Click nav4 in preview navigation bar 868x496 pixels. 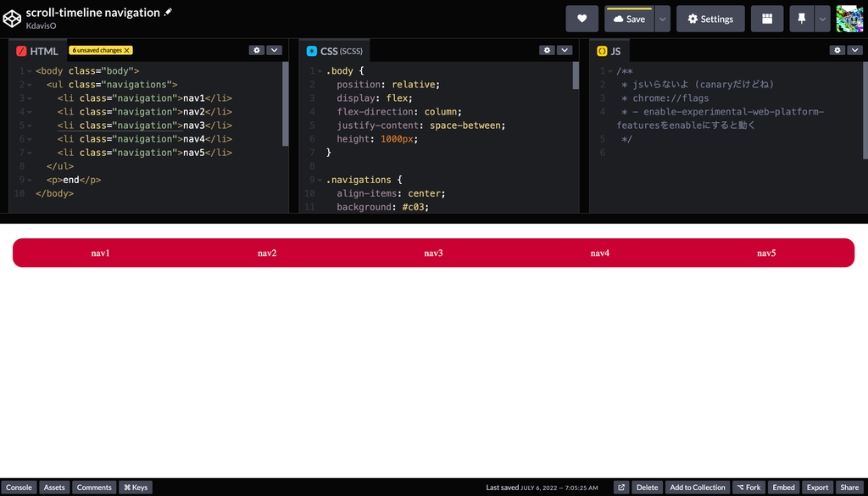[x=600, y=253]
